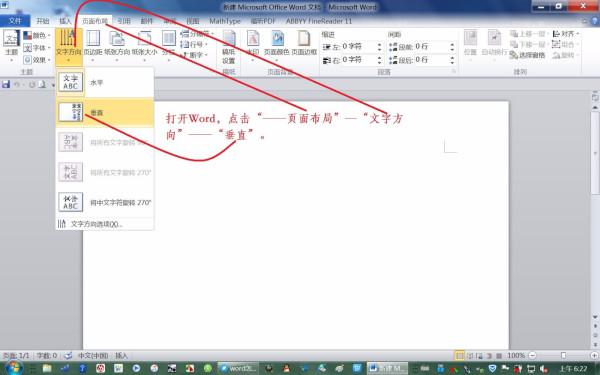600x375 pixels.
Task: Open theme Effects (效果) dropdown
Action: point(37,60)
